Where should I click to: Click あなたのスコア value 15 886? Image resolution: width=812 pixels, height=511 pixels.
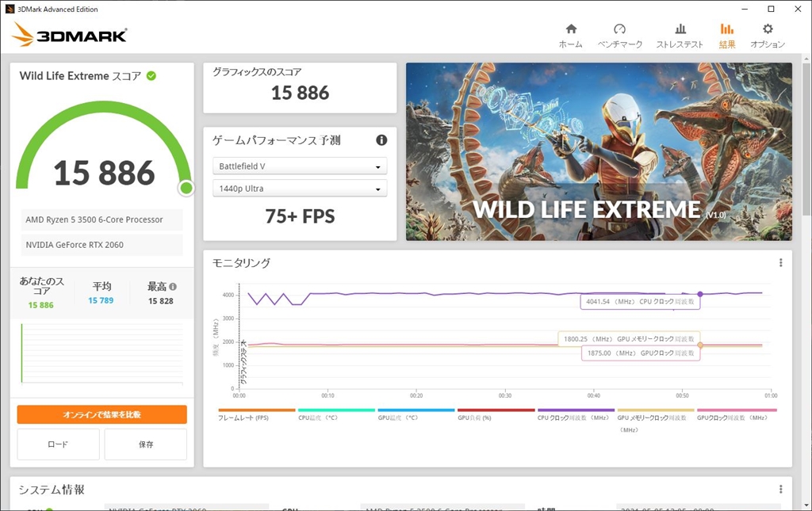coord(41,305)
